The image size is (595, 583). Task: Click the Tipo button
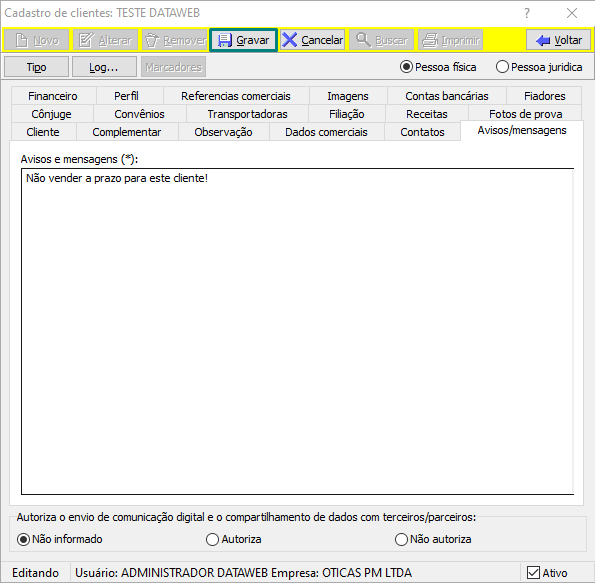36,67
